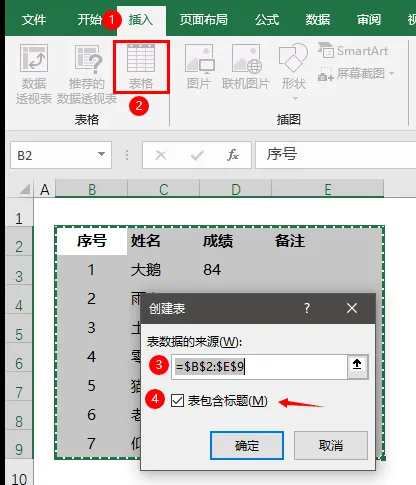416x485 pixels.
Task: Confirm entry with the checkmark icon
Action: (x=197, y=155)
